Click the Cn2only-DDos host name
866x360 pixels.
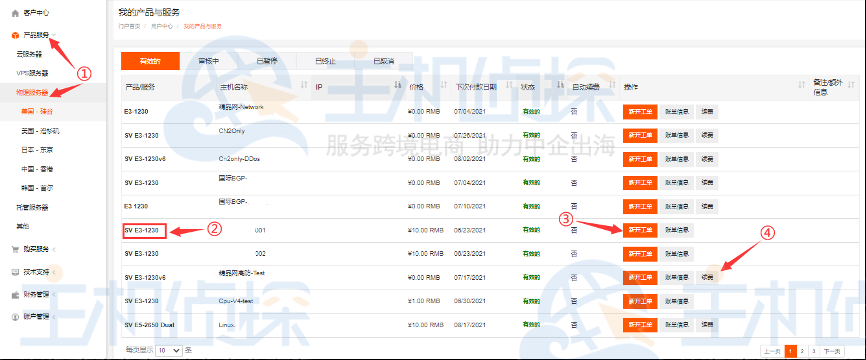240,159
